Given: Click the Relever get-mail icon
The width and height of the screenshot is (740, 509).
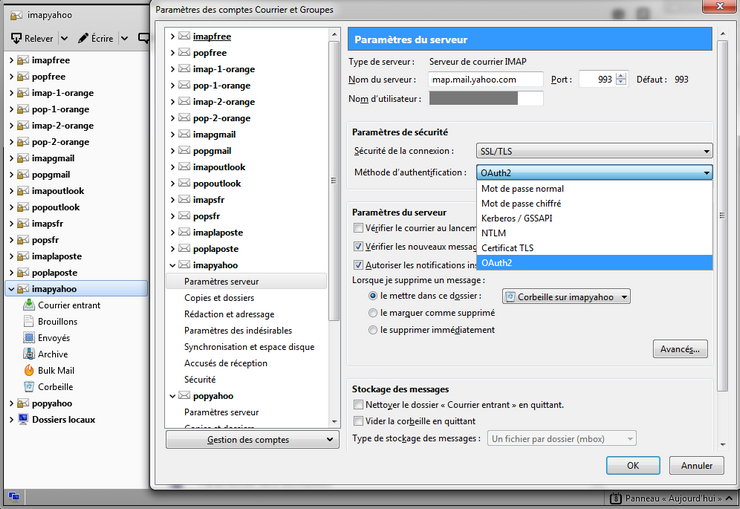Looking at the screenshot, I should [x=16, y=38].
